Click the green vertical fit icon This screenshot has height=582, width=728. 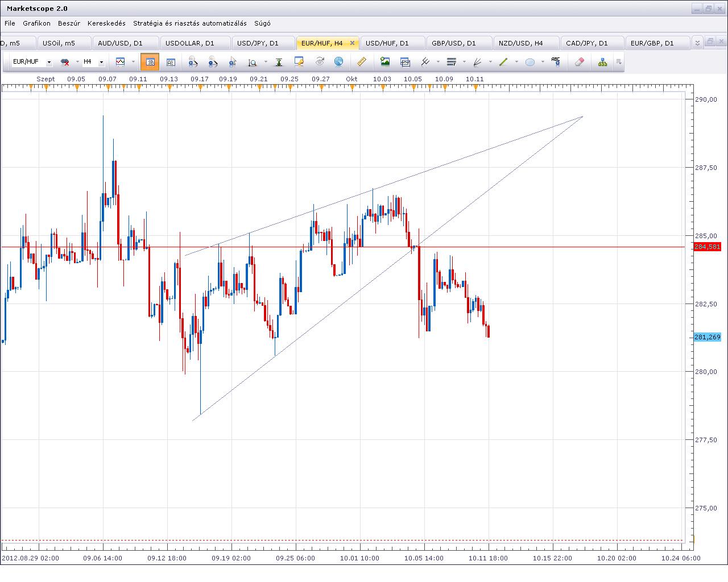coord(279,62)
